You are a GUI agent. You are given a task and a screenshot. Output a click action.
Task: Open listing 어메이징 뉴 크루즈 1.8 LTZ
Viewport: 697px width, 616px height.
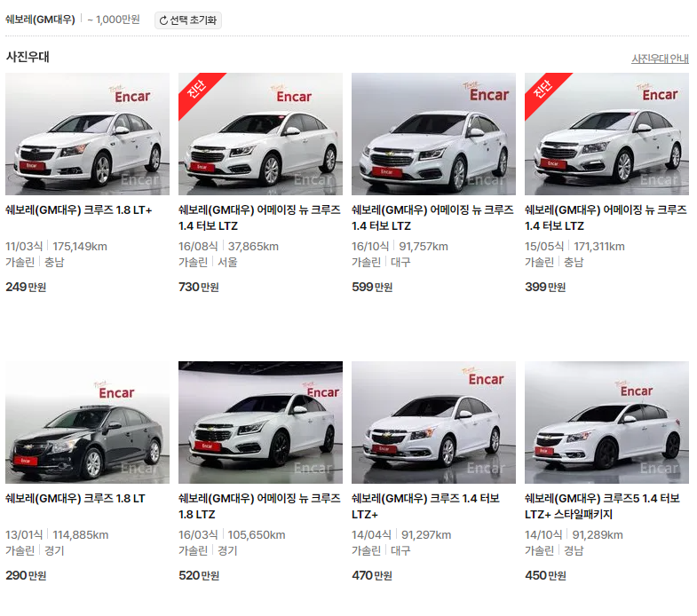259,506
